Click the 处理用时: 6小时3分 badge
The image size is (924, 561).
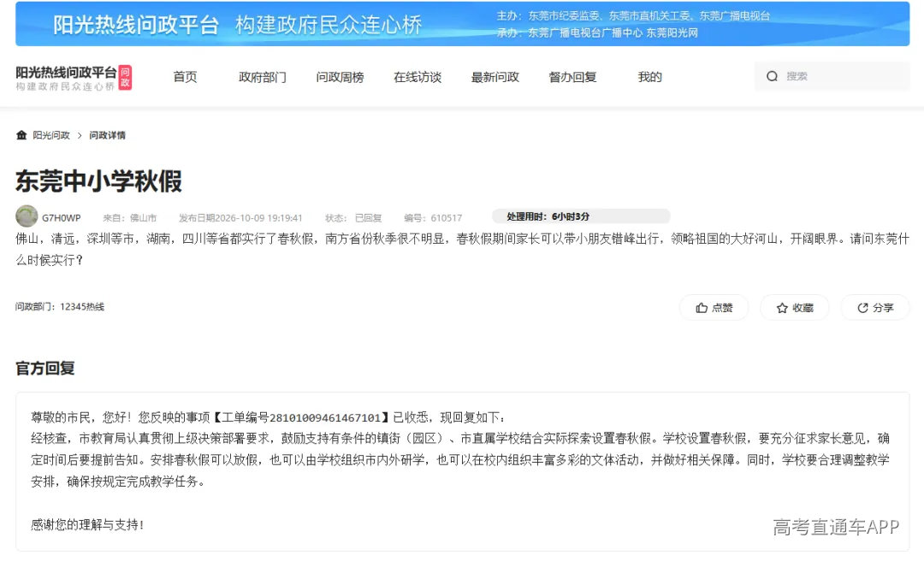click(581, 216)
